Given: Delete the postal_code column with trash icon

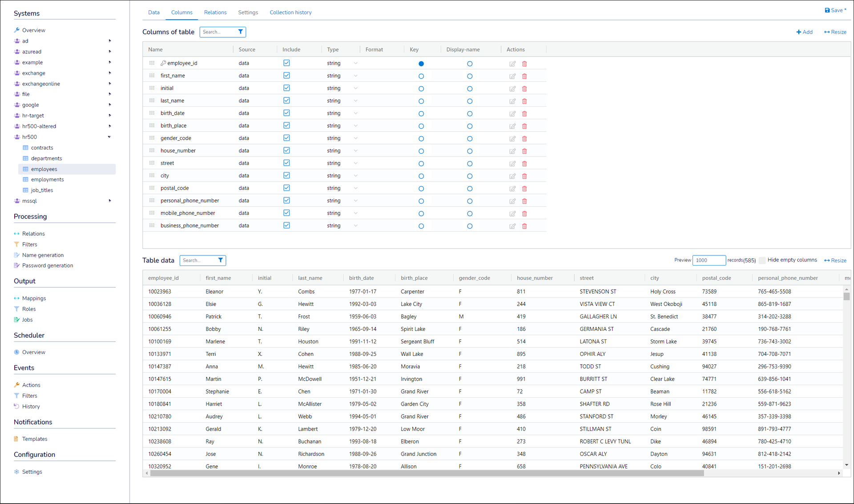Looking at the screenshot, I should (524, 189).
